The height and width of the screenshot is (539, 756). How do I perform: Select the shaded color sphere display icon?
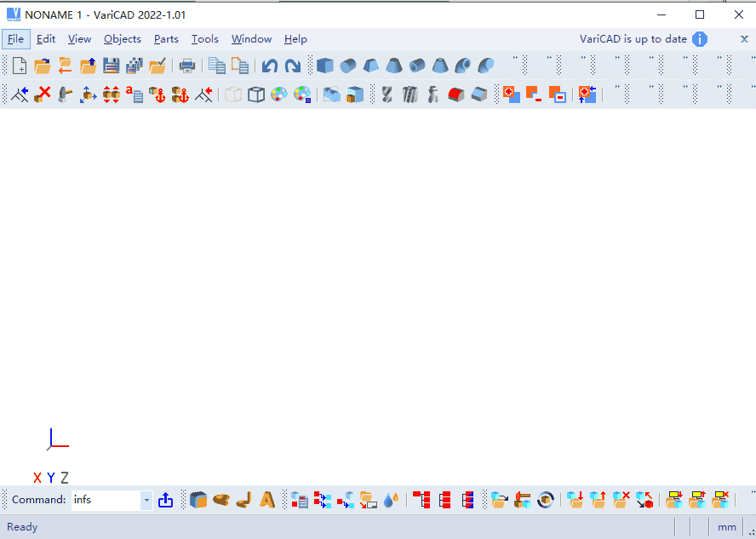tap(279, 95)
